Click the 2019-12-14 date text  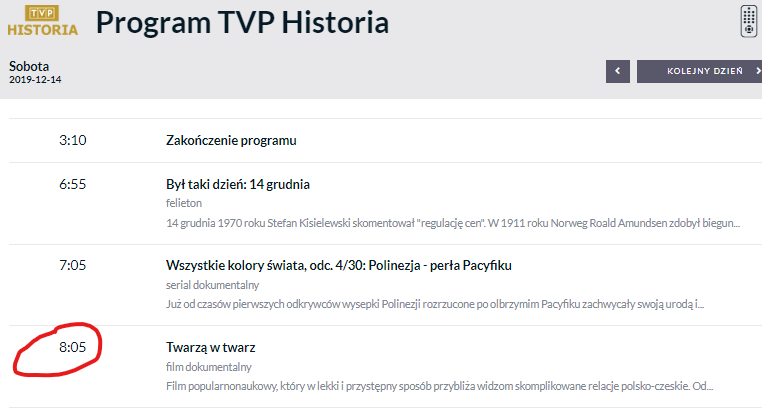35,79
